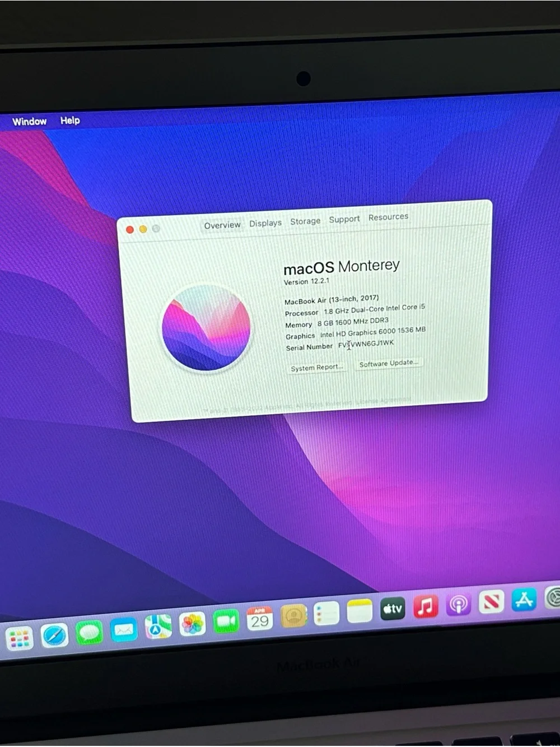
Task: Minimize the About This Mac window
Action: click(x=143, y=229)
